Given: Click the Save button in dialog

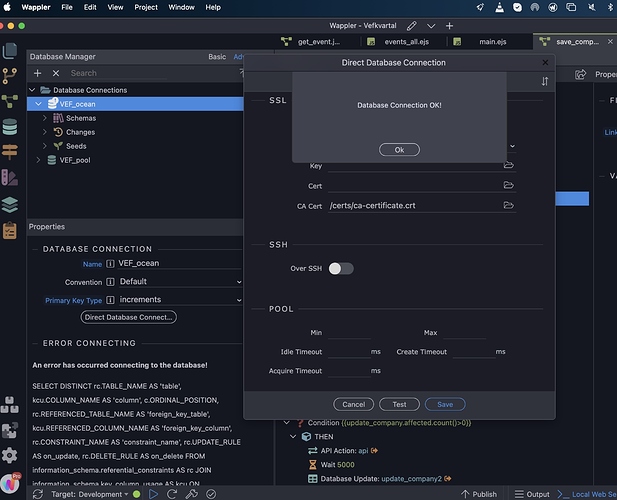Looking at the screenshot, I should (445, 404).
